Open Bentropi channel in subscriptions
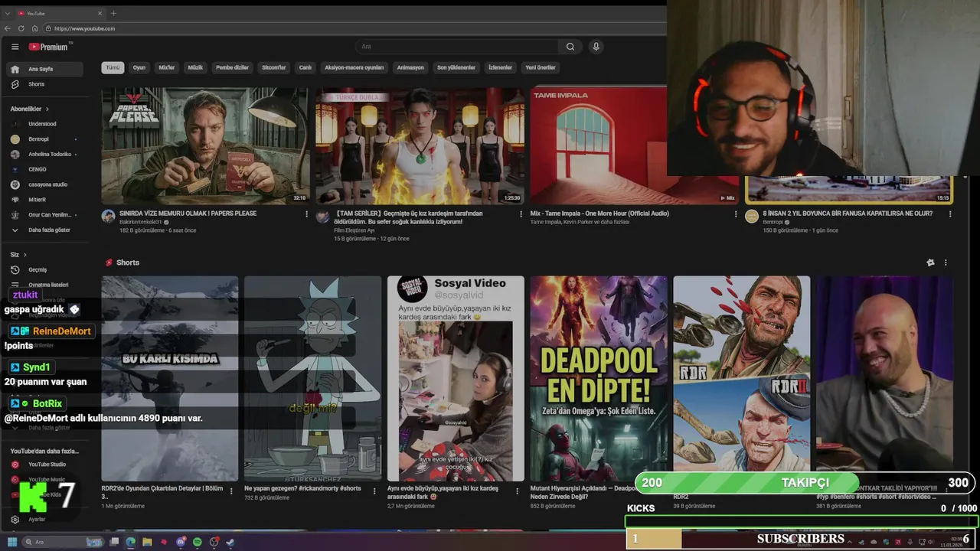Image resolution: width=980 pixels, height=551 pixels. [45, 139]
